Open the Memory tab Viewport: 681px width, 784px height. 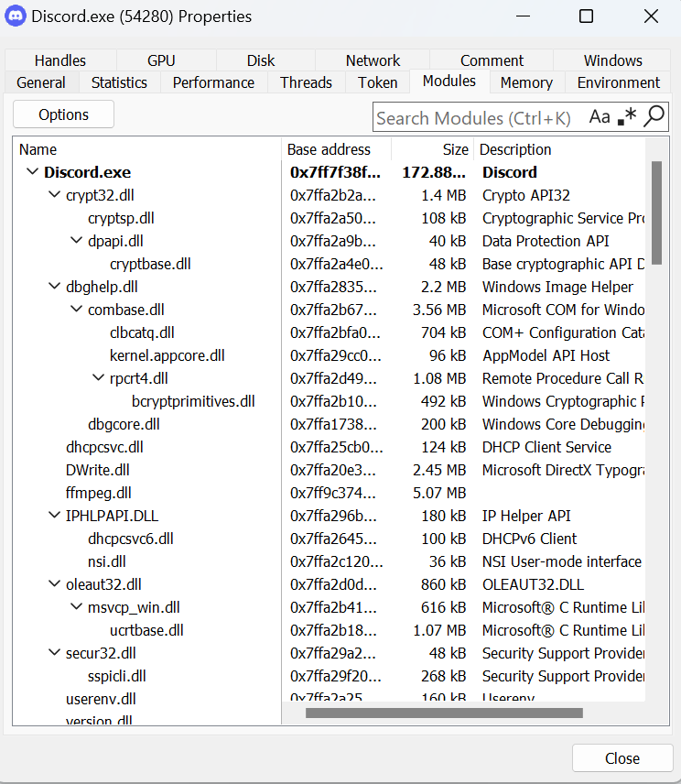pyautogui.click(x=526, y=82)
